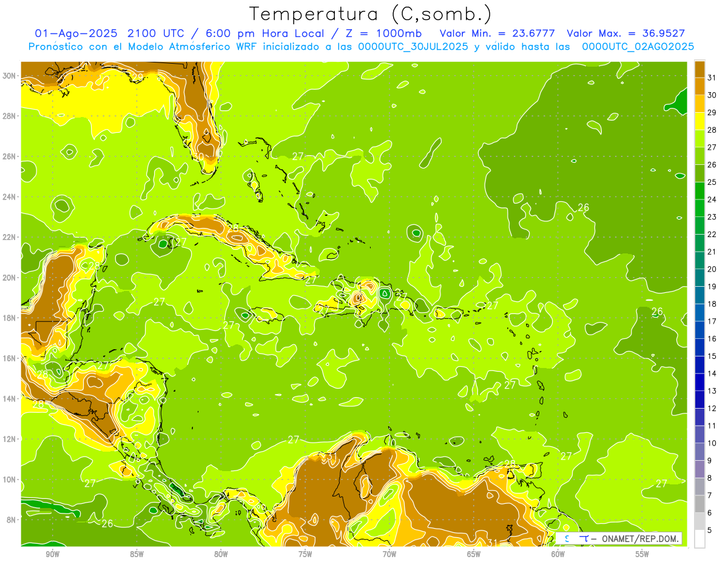Click the '20N' latitude axis label
Viewport: 728px width, 562px height.
point(10,278)
